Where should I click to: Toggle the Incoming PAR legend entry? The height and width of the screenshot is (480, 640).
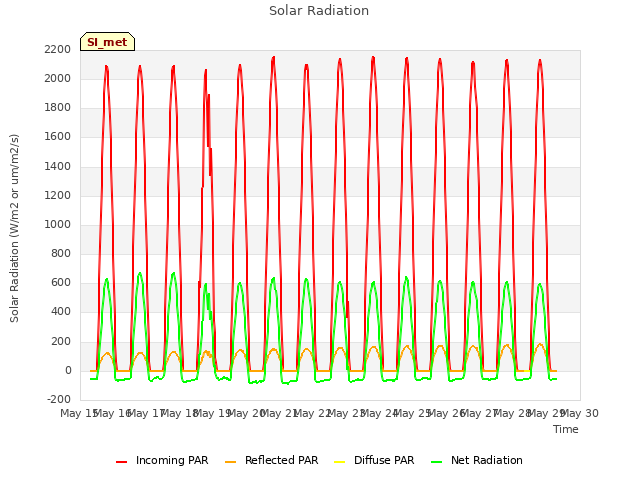(162, 460)
